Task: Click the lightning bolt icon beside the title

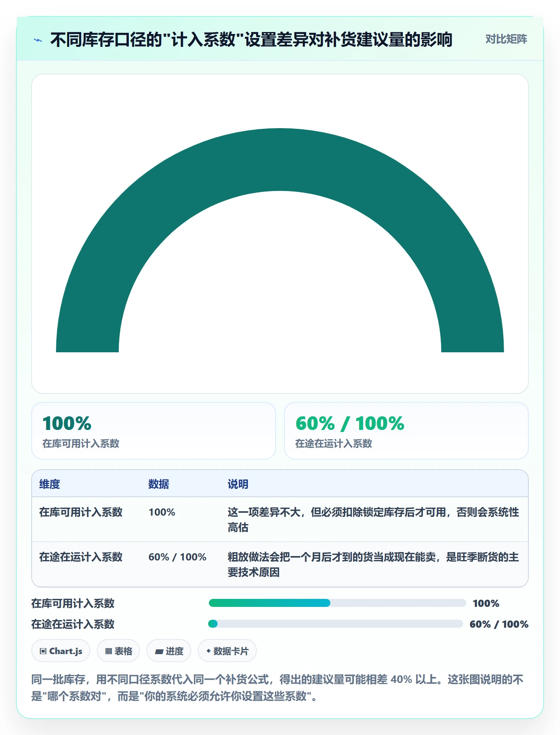Action: [x=38, y=40]
